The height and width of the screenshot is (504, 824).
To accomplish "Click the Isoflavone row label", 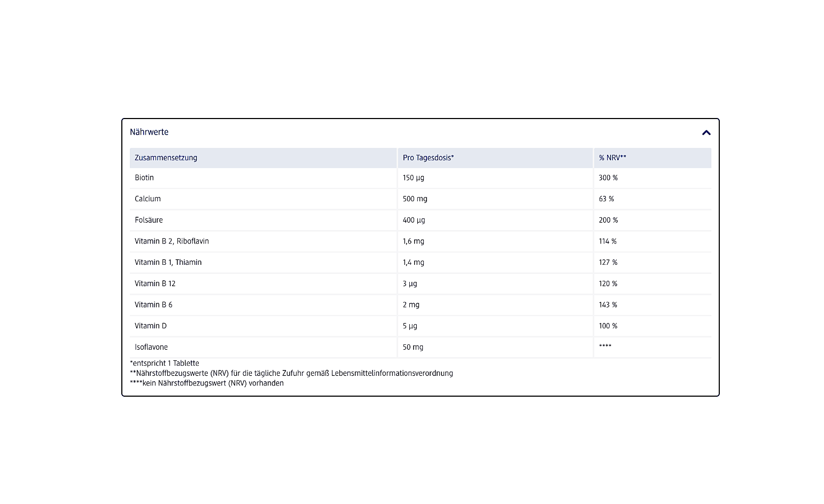I will [151, 347].
